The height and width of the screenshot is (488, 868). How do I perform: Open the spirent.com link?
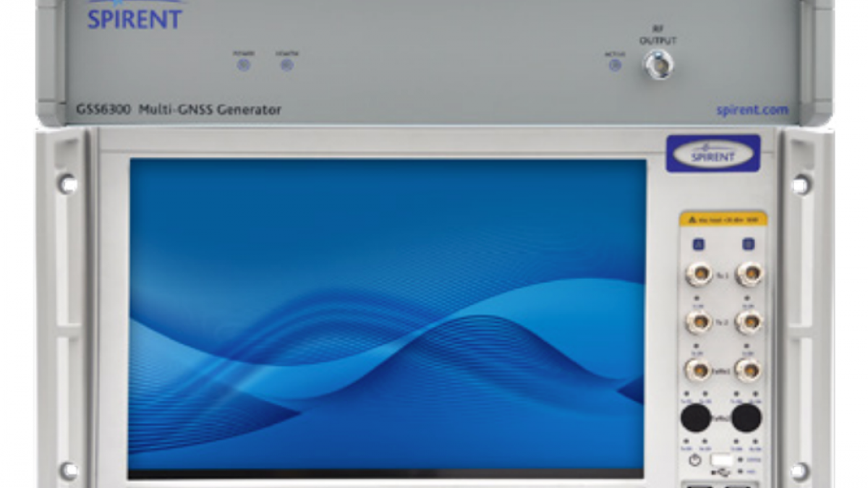pyautogui.click(x=752, y=110)
